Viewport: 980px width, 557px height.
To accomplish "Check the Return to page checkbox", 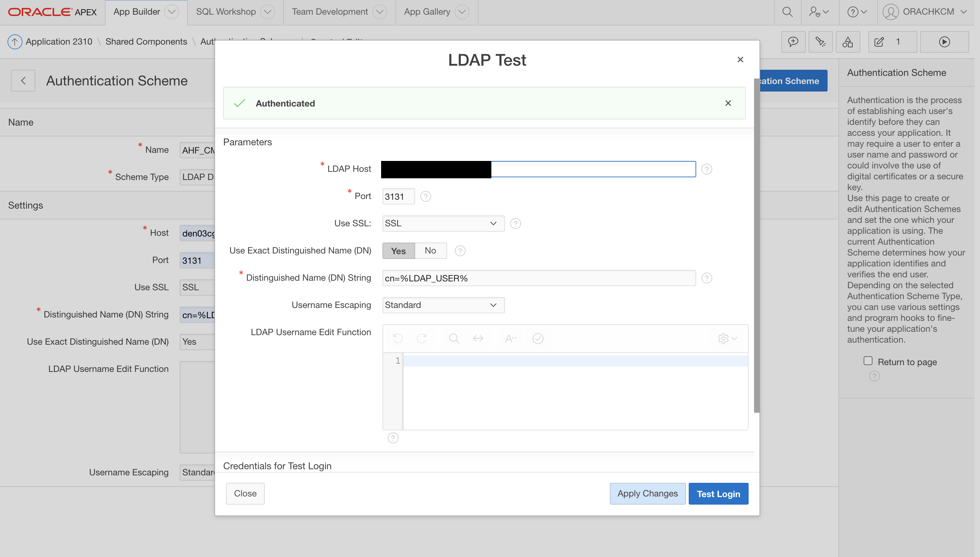I will coord(868,361).
